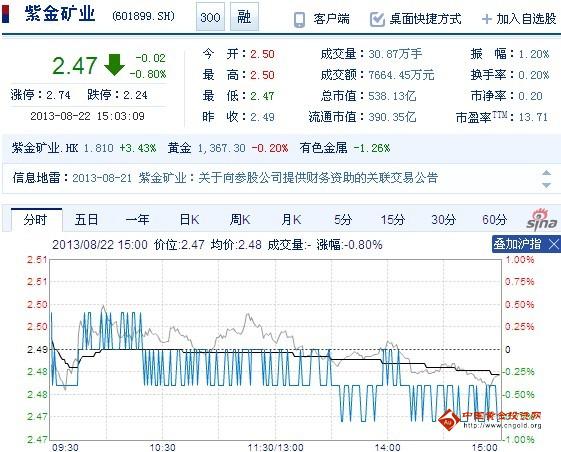561x452 pixels.
Task: Click the green down arrow indicator
Action: [114, 65]
